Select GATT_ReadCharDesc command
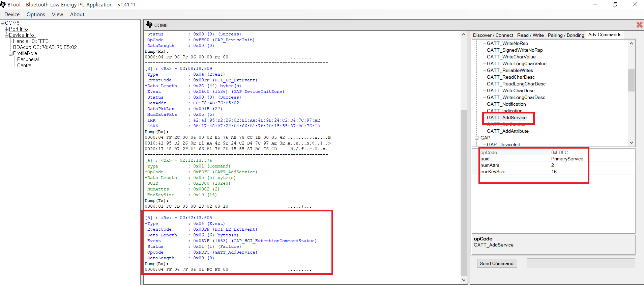This screenshot has width=644, height=285. point(511,77)
